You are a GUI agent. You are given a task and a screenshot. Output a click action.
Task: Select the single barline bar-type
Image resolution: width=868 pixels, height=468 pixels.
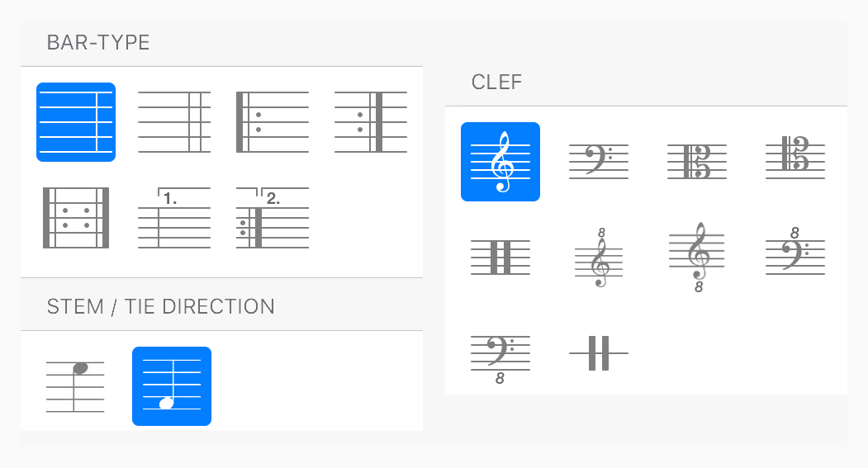pos(76,122)
